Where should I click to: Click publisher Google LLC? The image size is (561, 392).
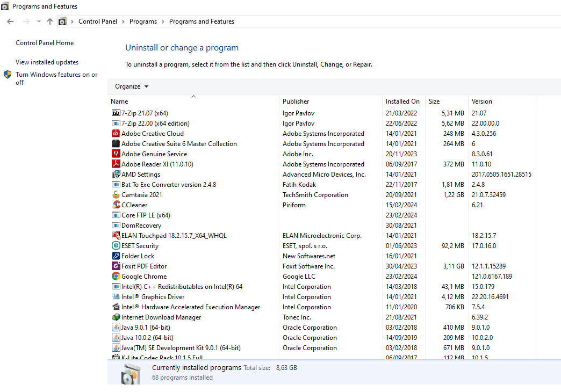point(299,277)
